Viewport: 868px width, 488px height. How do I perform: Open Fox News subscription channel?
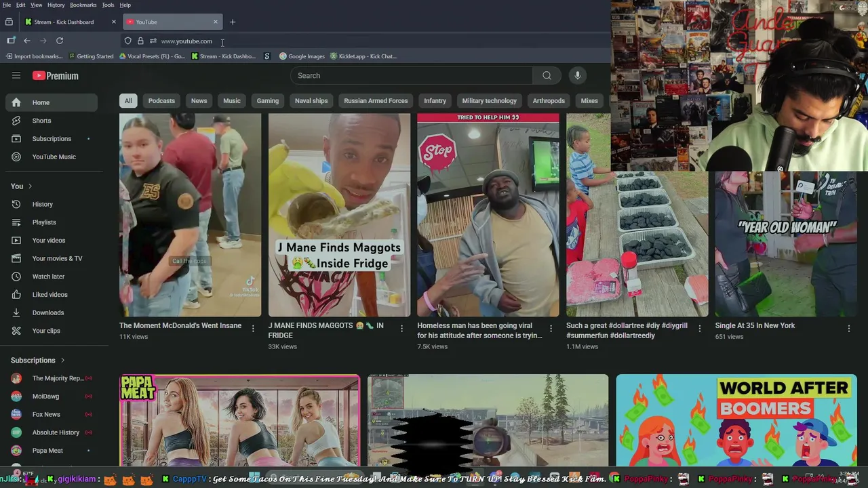(52, 414)
